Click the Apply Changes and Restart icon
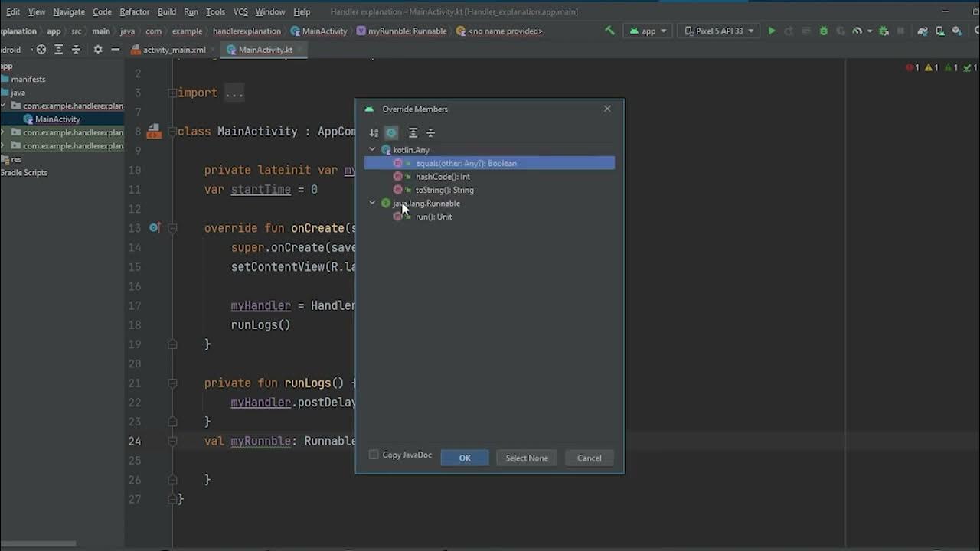Image resolution: width=980 pixels, height=551 pixels. click(x=789, y=31)
